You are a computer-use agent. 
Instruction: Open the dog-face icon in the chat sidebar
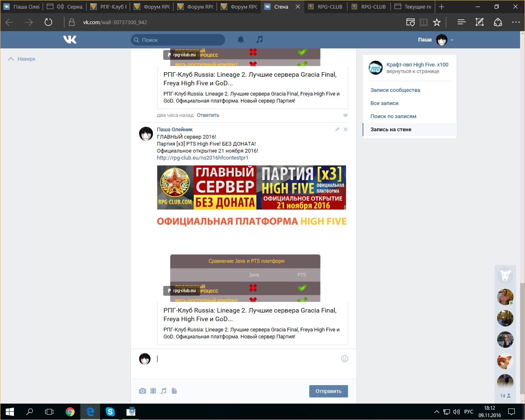pos(505,276)
